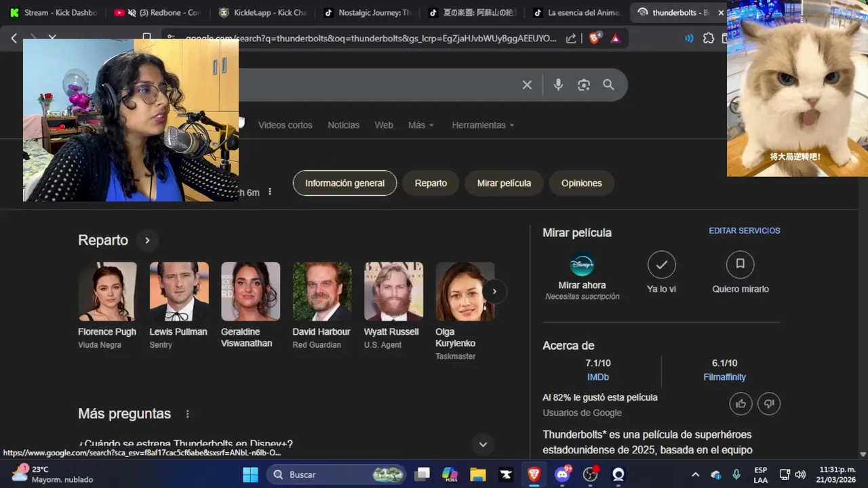Open Geraldine Viswanathan cast photo
The height and width of the screenshot is (488, 868).
click(x=250, y=291)
